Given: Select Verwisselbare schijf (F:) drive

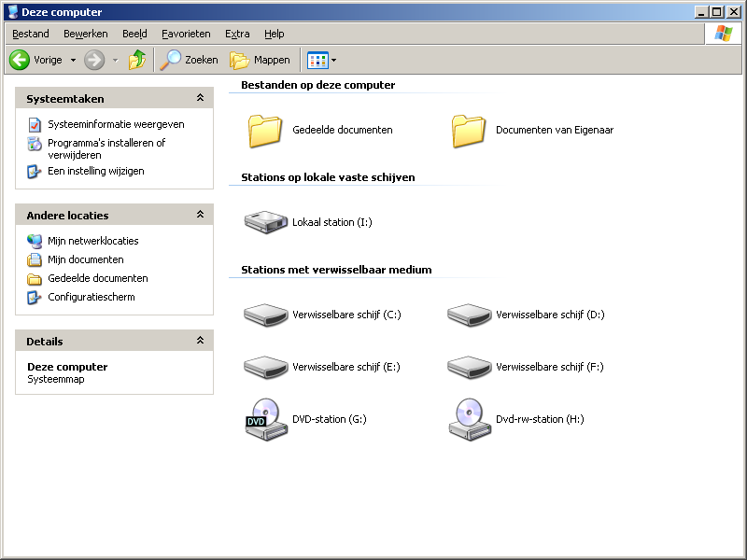Looking at the screenshot, I should (525, 367).
